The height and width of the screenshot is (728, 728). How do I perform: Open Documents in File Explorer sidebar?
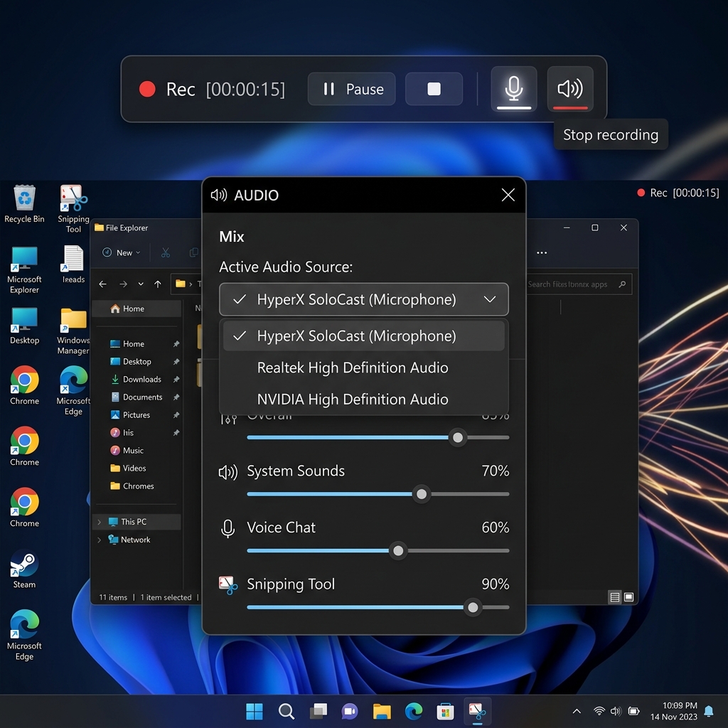tap(142, 397)
